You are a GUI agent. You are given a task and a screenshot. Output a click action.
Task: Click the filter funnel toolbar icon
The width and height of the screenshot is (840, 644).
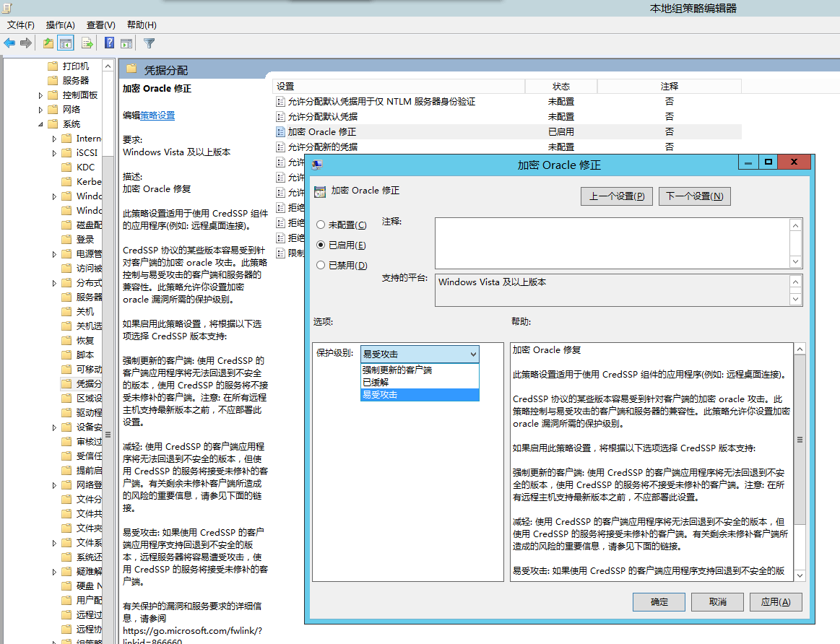pos(150,43)
